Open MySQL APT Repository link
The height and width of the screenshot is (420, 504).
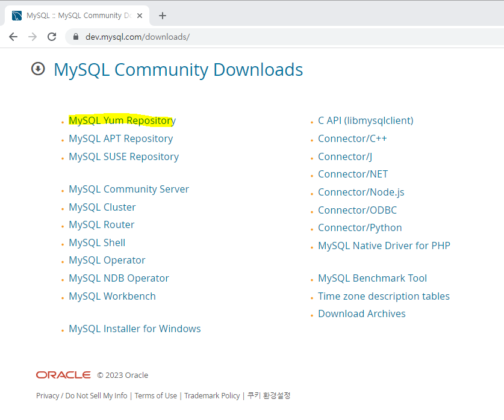tap(121, 138)
